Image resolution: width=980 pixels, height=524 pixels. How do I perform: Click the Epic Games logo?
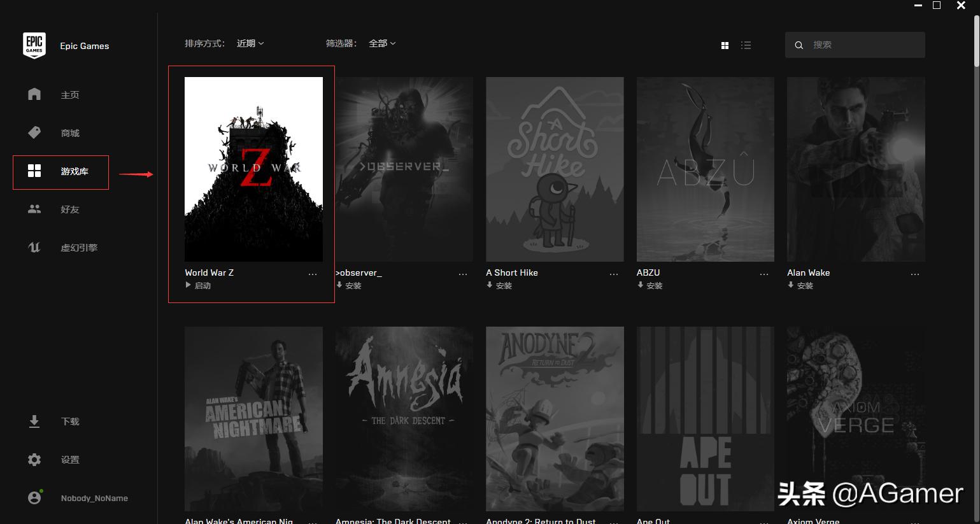[34, 46]
